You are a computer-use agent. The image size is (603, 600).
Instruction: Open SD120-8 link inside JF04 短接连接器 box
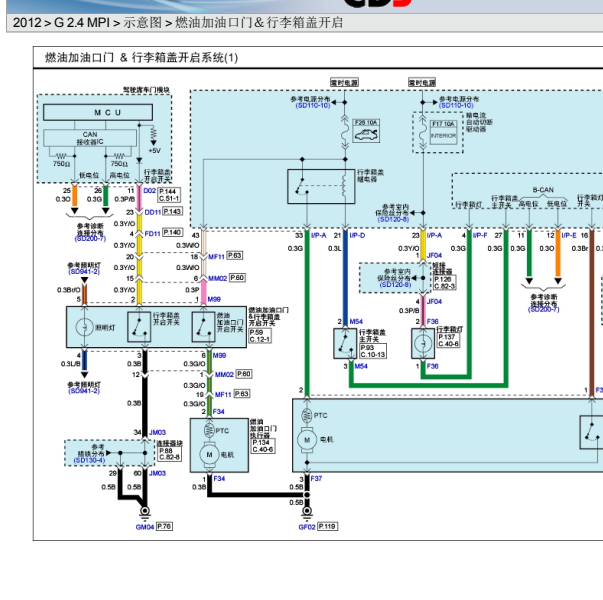coord(395,284)
